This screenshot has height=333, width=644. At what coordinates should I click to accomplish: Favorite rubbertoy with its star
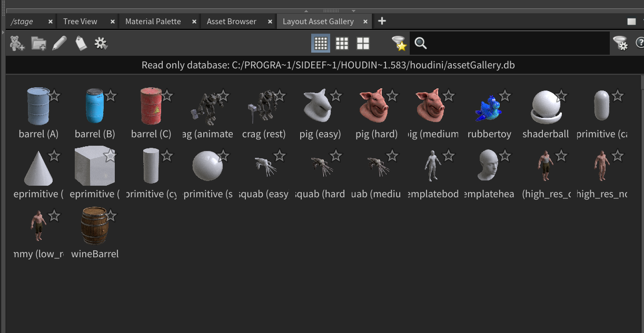coord(505,95)
